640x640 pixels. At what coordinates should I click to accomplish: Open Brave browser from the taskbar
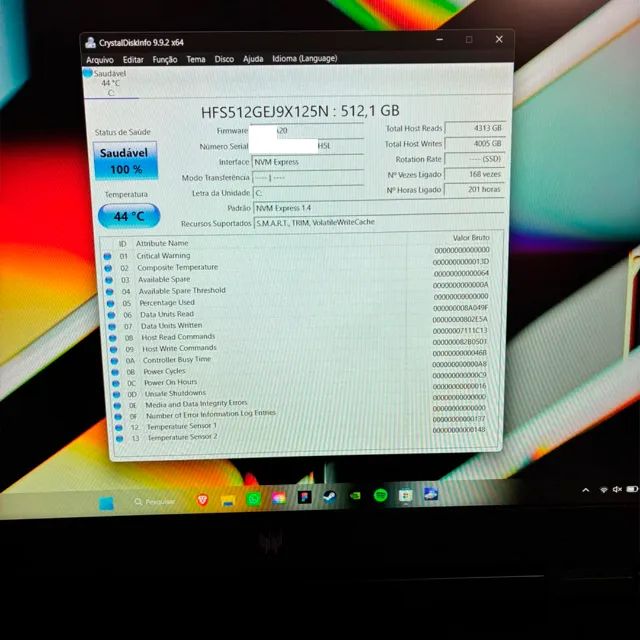click(202, 500)
